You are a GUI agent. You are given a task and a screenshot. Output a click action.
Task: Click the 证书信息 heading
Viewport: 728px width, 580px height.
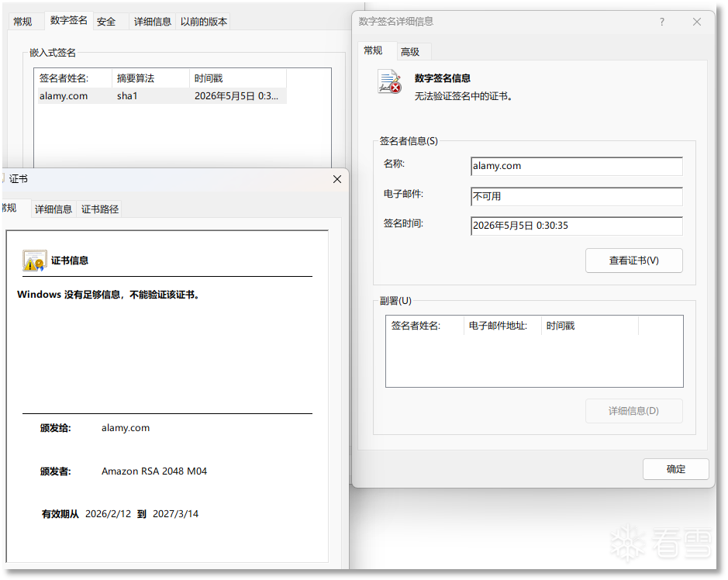click(x=70, y=261)
